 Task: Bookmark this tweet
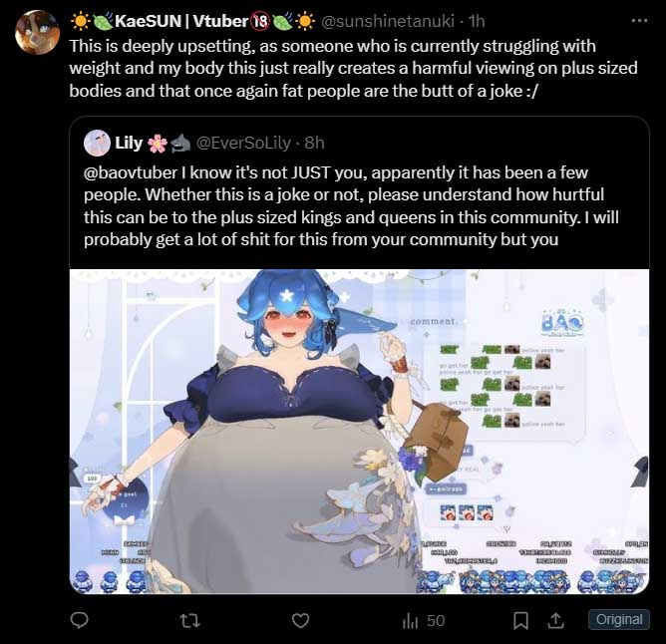pyautogui.click(x=520, y=621)
